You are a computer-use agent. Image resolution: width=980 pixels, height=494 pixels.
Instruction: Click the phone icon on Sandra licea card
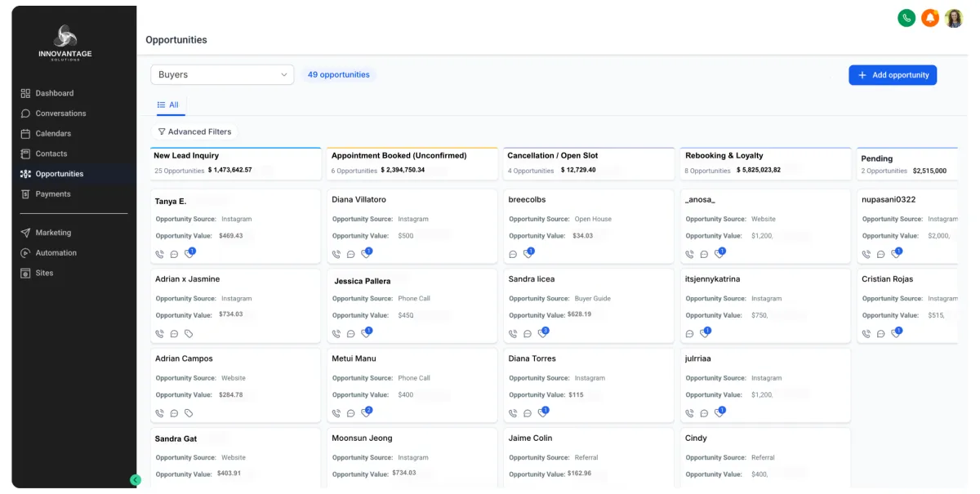point(513,333)
